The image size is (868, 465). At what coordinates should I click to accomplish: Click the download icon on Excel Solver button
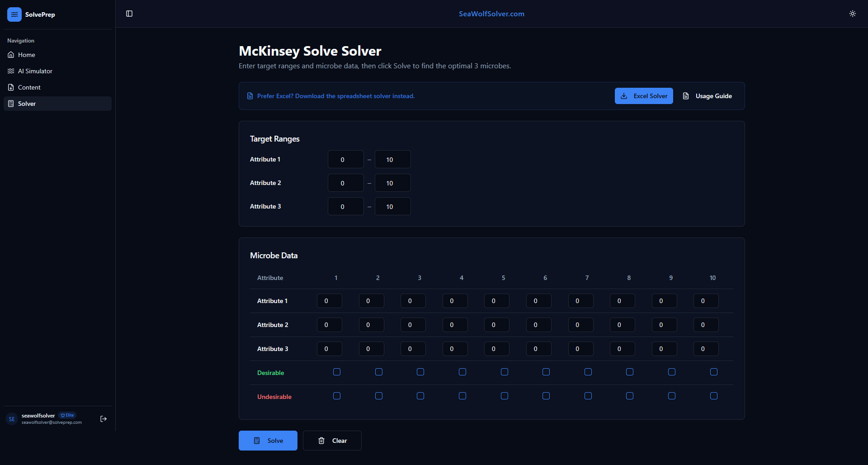point(624,96)
